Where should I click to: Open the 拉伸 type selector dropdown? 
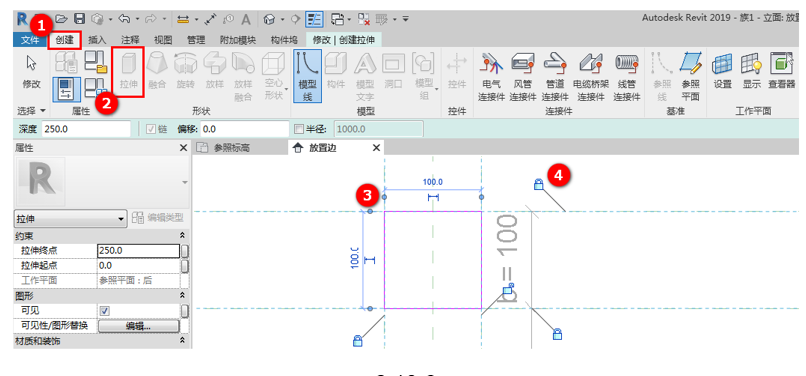70,219
